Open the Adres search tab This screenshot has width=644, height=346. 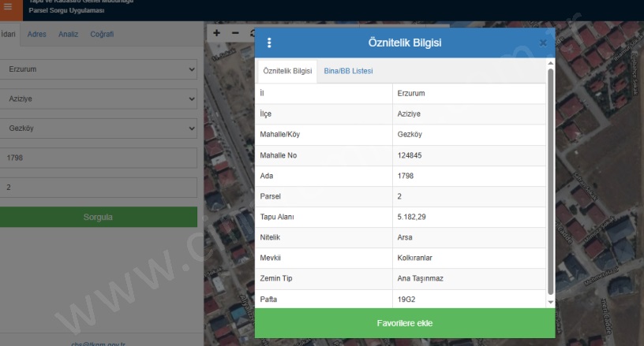[37, 35]
